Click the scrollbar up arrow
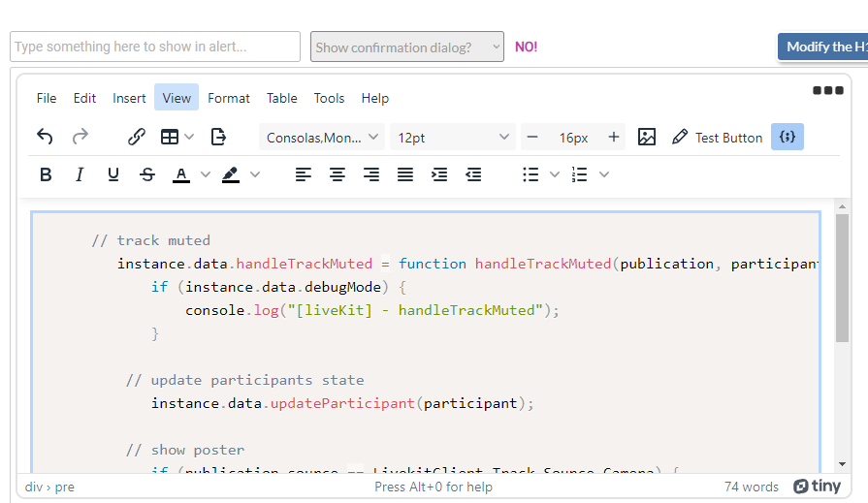The image size is (868, 503). [842, 206]
